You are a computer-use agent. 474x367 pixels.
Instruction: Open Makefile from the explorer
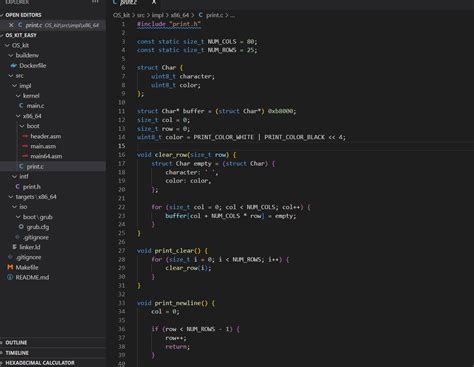pos(27,267)
